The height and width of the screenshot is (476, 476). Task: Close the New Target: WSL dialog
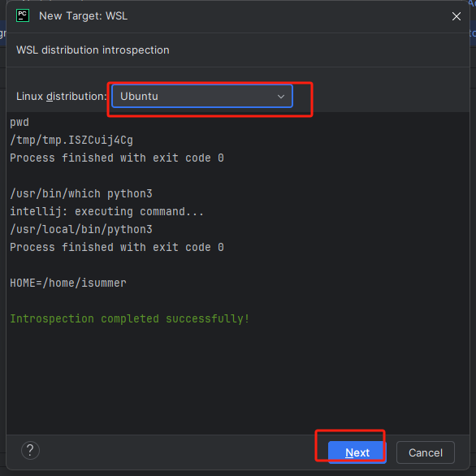(457, 16)
